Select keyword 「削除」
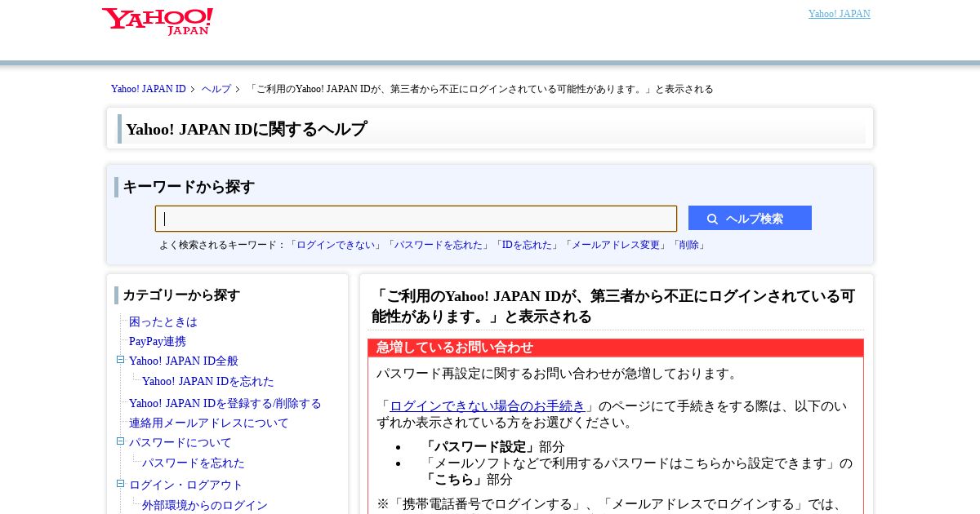980x514 pixels. [x=688, y=245]
